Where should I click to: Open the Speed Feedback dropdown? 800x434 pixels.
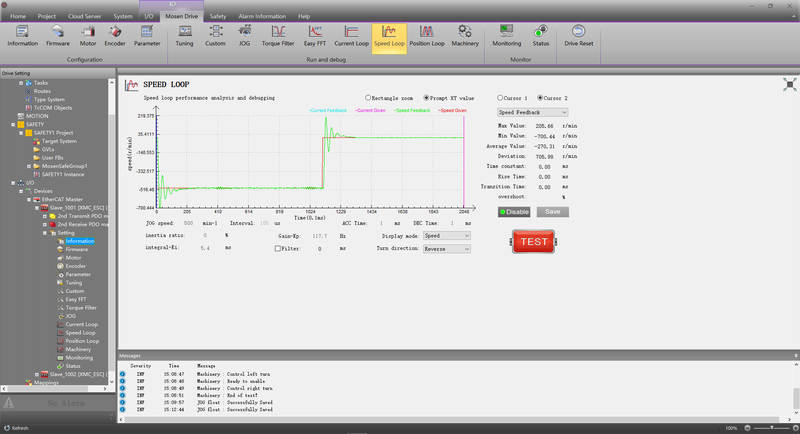point(532,113)
